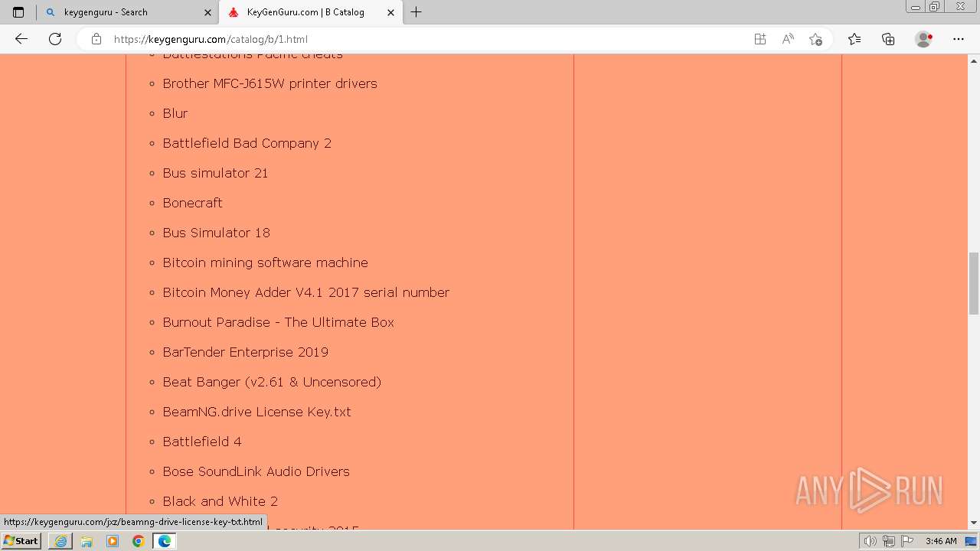Open Action Center flag tray icon

coord(907,541)
